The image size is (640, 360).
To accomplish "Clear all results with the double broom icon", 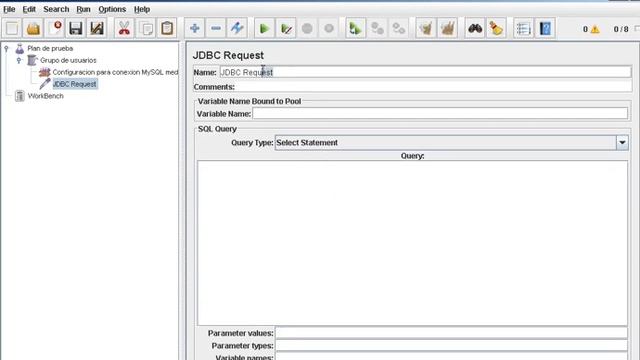I will (447, 28).
